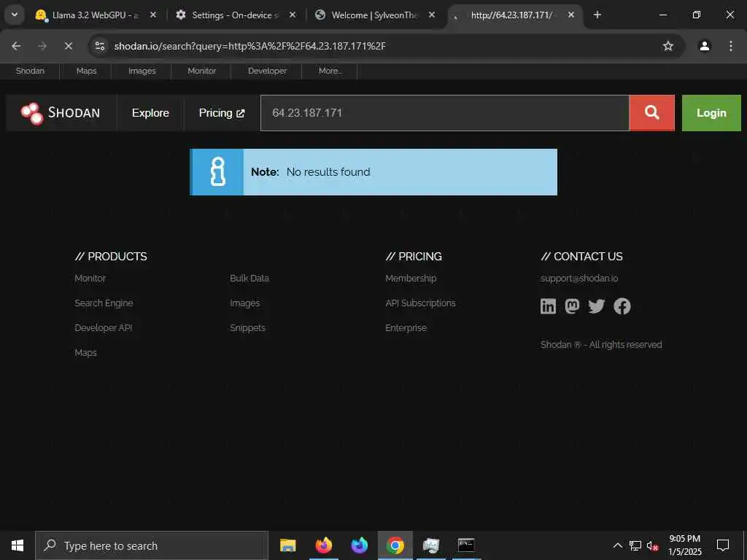Open the Pricing external link
Viewport: 747px width, 560px height.
click(x=222, y=113)
